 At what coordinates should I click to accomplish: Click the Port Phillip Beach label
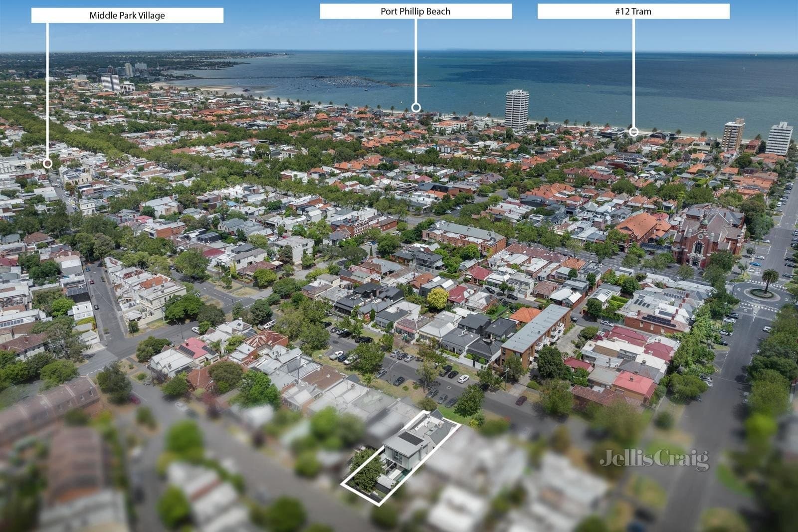[x=415, y=11]
